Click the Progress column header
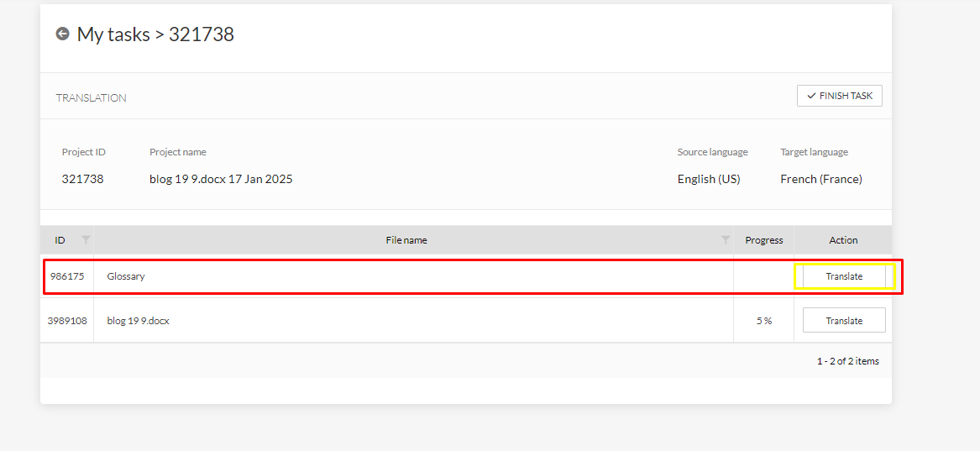This screenshot has width=980, height=451. coord(763,240)
